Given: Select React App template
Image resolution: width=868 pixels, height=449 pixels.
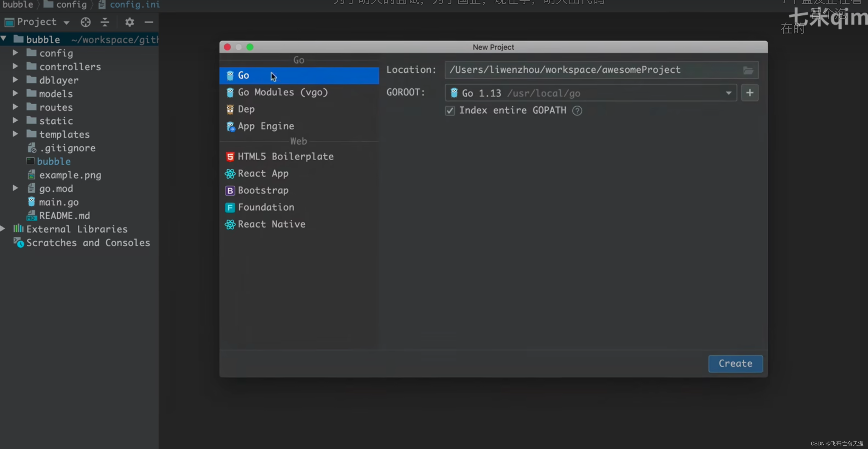Looking at the screenshot, I should 299,174.
